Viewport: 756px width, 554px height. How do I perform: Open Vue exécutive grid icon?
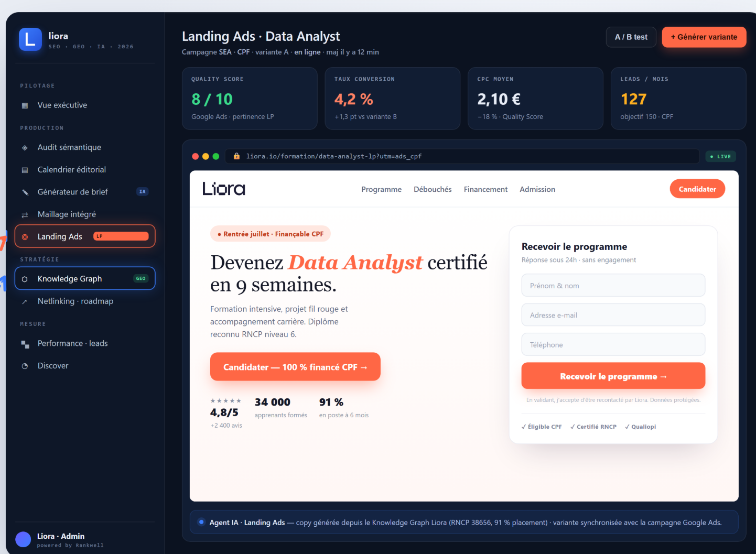(25, 105)
